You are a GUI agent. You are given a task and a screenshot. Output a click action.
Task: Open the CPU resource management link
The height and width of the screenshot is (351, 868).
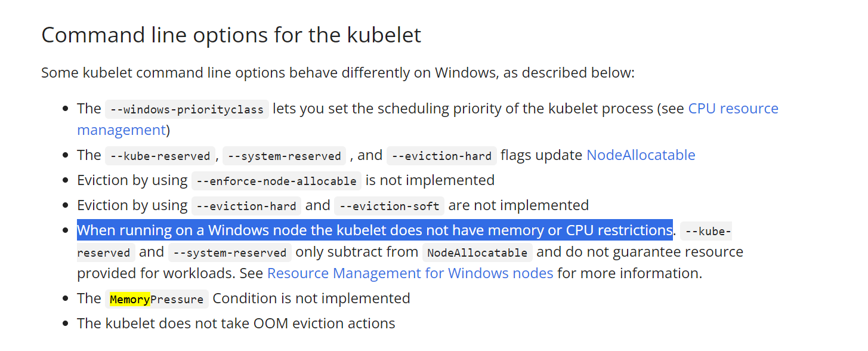[x=733, y=109]
